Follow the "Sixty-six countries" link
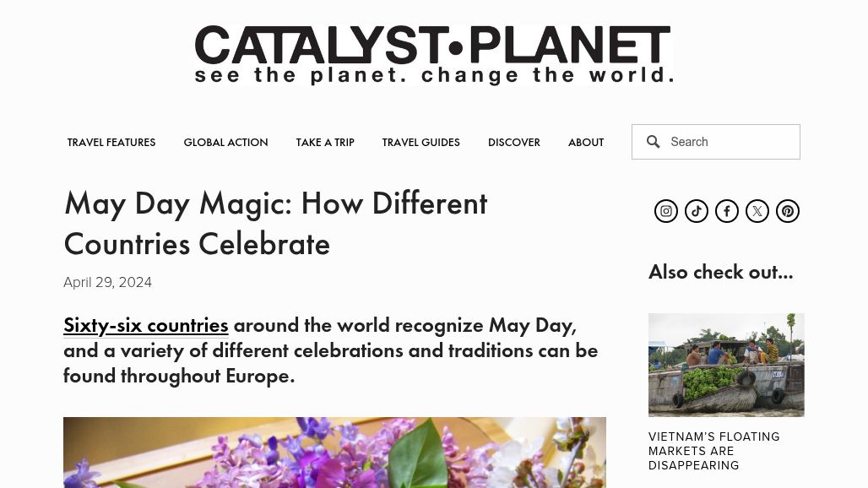The height and width of the screenshot is (488, 868). pyautogui.click(x=146, y=325)
